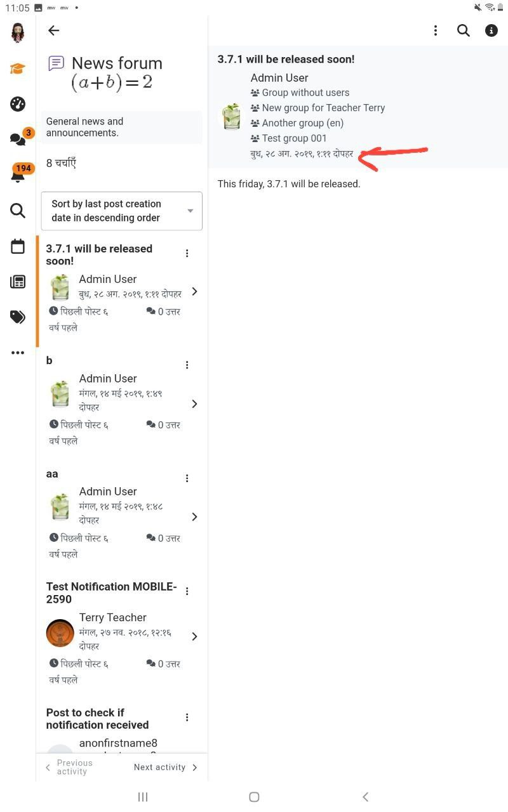This screenshot has height=812, width=508.
Task: Open the search icon in left sidebar
Action: tap(18, 211)
